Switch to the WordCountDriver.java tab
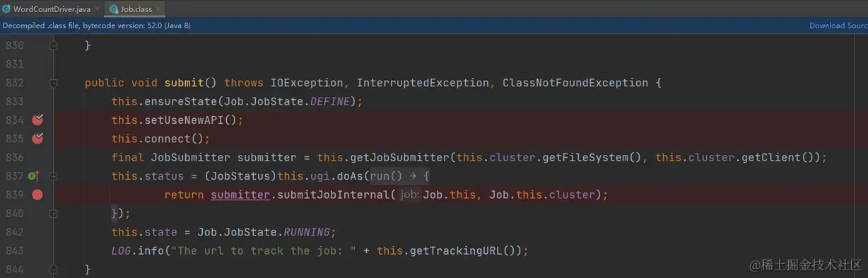868x278 pixels. coord(52,9)
